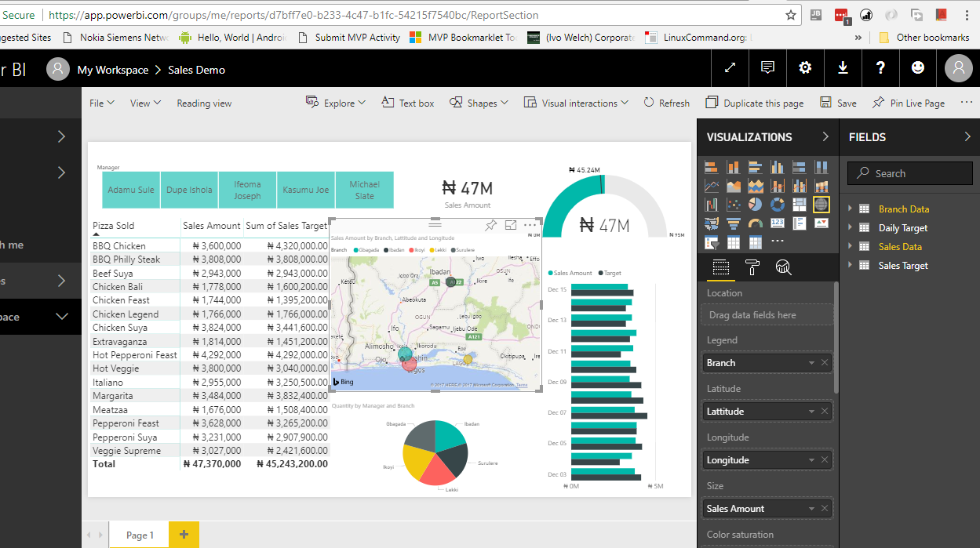Open the Format paint-roller pane

point(752,267)
